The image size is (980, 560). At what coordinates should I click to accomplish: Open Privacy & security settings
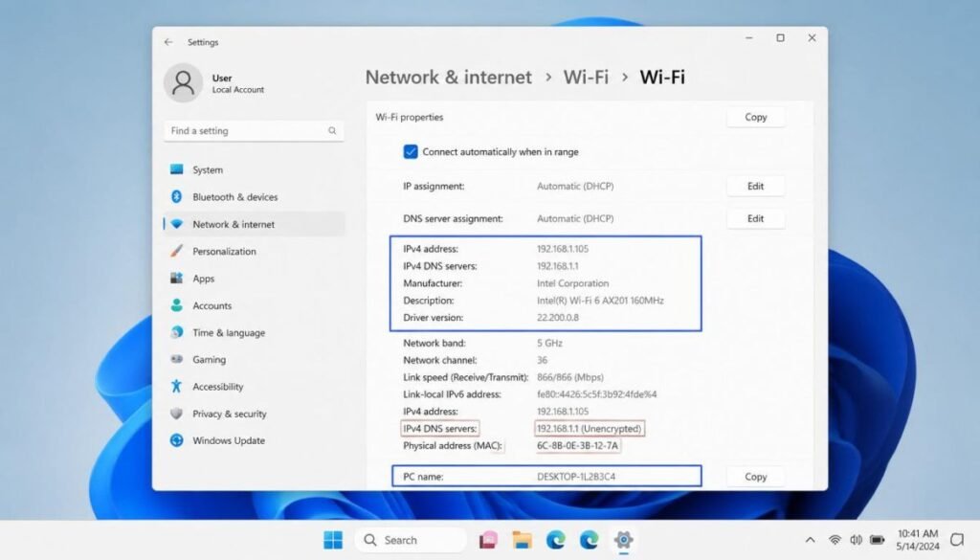click(x=230, y=414)
